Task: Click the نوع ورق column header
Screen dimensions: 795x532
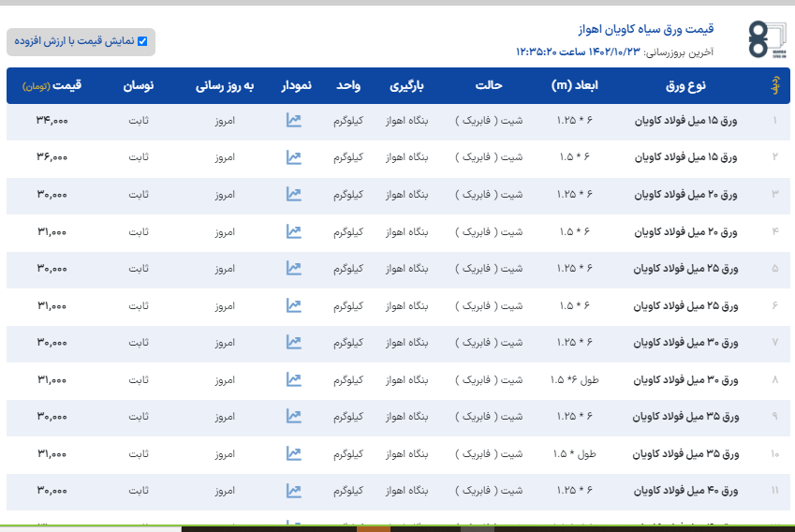Action: (685, 86)
